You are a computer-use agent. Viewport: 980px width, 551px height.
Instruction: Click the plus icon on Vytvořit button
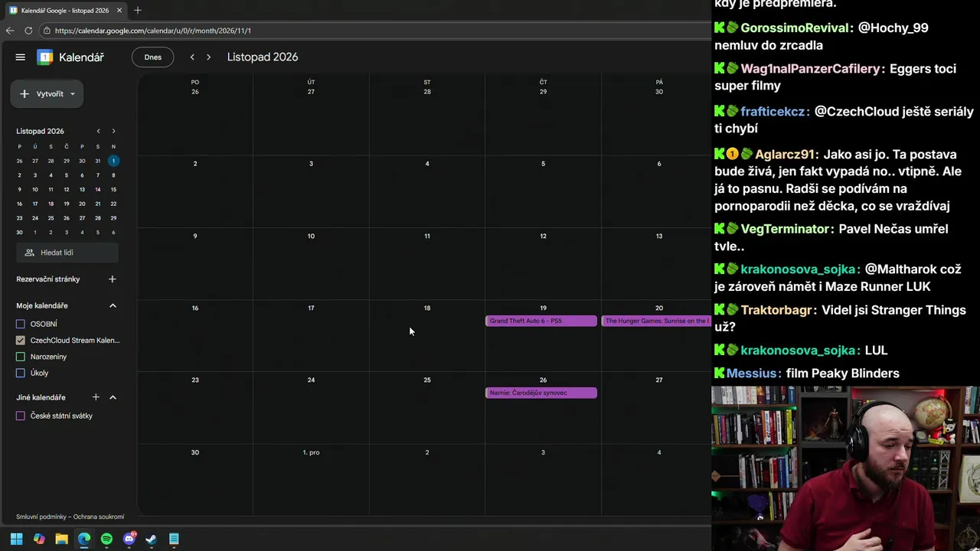24,94
